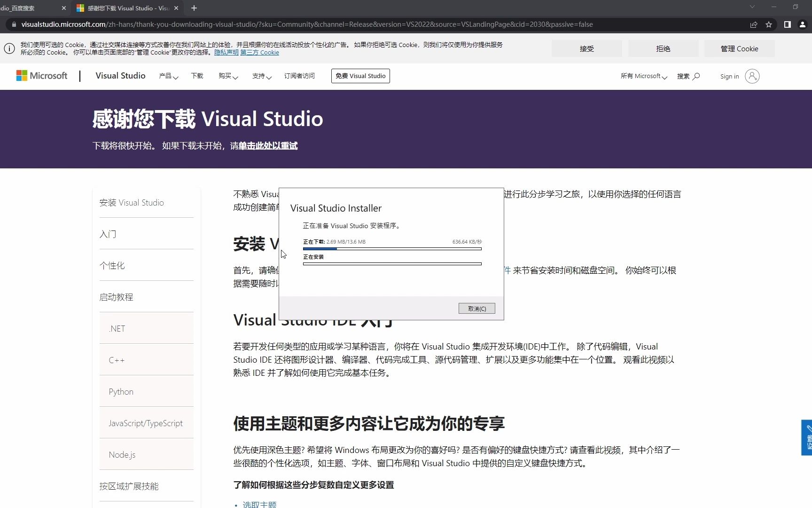Close the Visual Studio download tab
Image resolution: width=812 pixels, height=508 pixels.
tap(176, 8)
